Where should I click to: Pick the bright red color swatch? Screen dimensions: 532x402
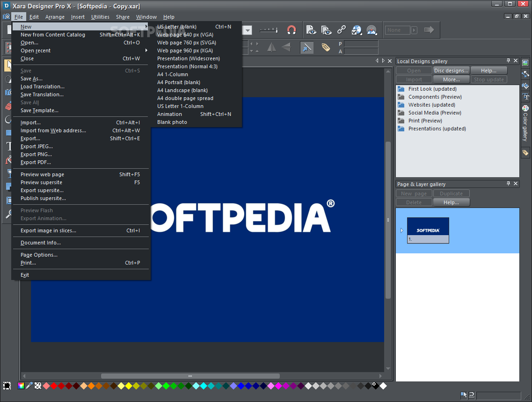tap(54, 386)
